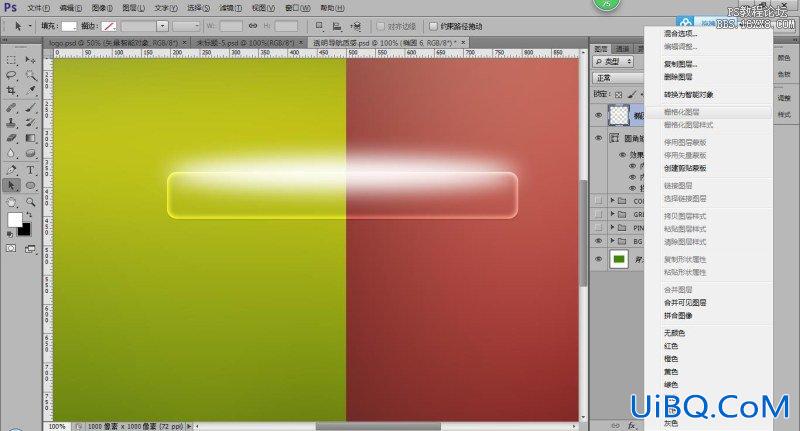Enable the constrain path dragging checkbox
This screenshot has height=431, width=800.
pyautogui.click(x=433, y=26)
